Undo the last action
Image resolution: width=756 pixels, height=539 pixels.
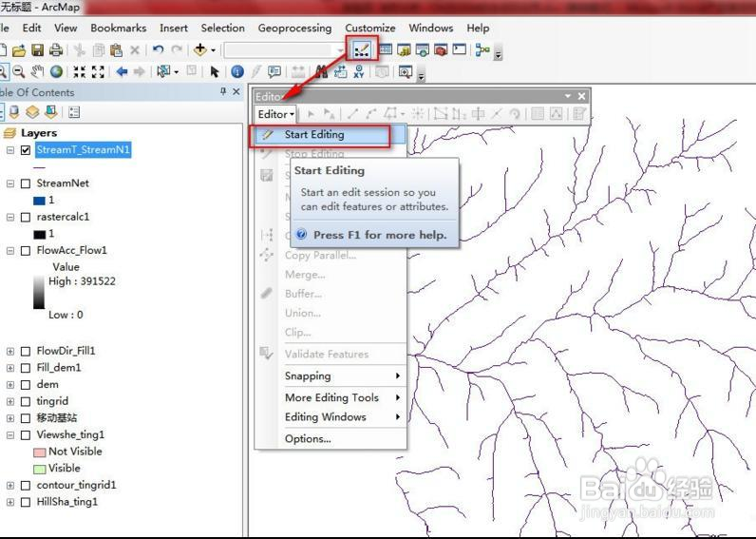[158, 49]
